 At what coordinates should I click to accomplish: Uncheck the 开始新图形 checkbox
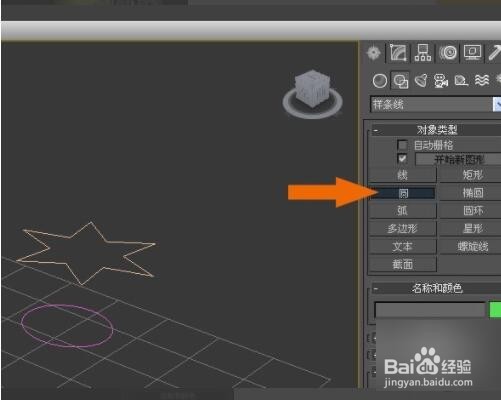pyautogui.click(x=402, y=158)
